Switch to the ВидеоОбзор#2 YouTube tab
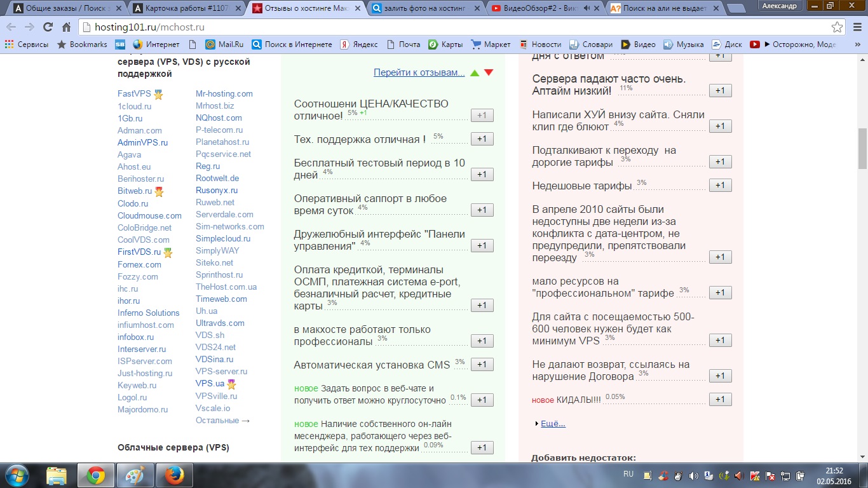868x488 pixels. [545, 8]
